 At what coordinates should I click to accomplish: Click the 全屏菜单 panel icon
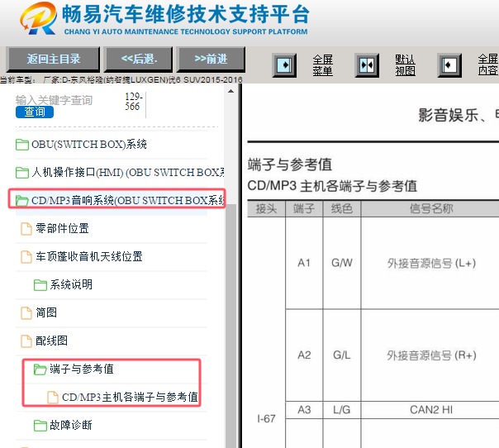click(284, 65)
